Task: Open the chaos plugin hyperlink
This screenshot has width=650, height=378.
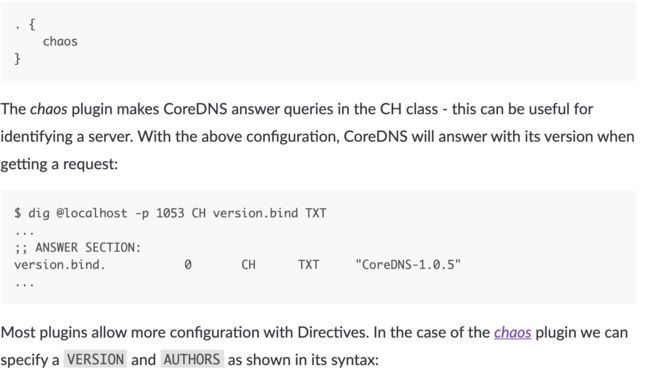Action: [512, 332]
